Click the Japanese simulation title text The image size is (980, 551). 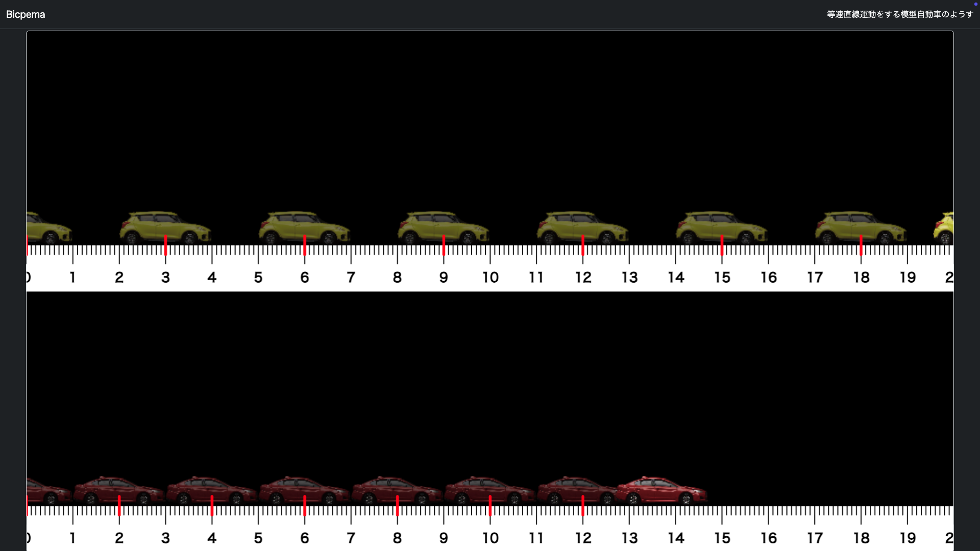click(x=900, y=14)
